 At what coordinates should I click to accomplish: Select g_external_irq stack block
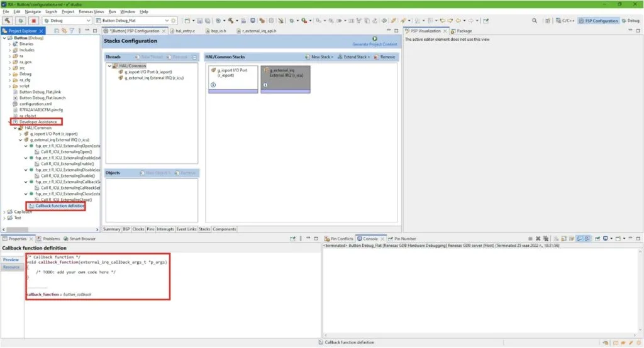286,79
